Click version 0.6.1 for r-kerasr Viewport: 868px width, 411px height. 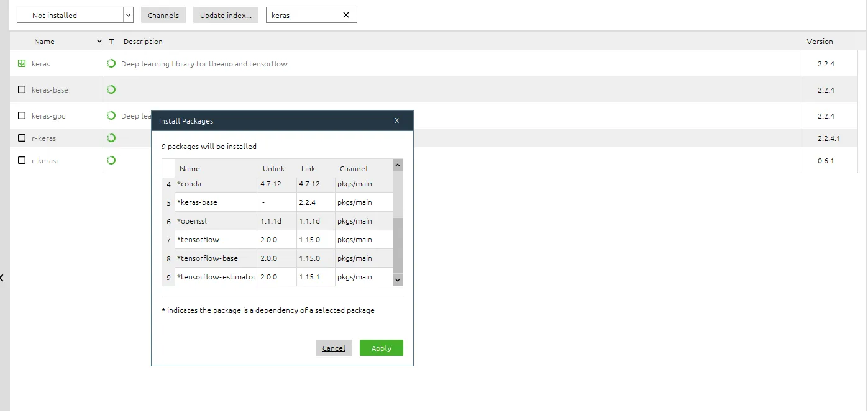[x=826, y=161]
